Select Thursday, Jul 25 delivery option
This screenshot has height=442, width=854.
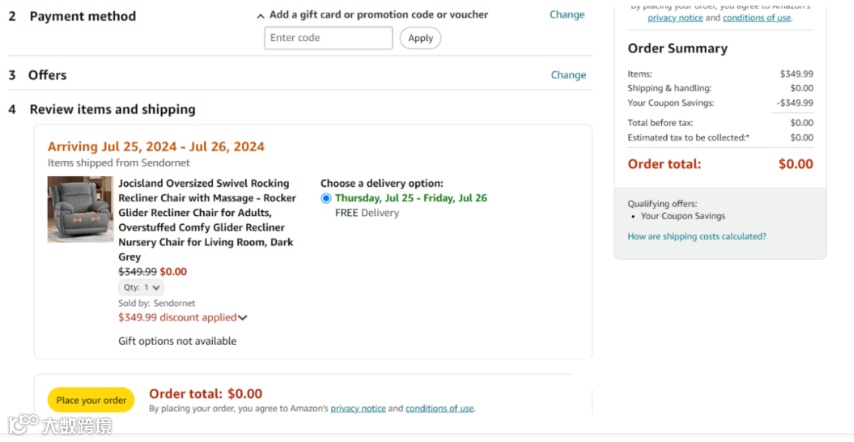point(326,198)
